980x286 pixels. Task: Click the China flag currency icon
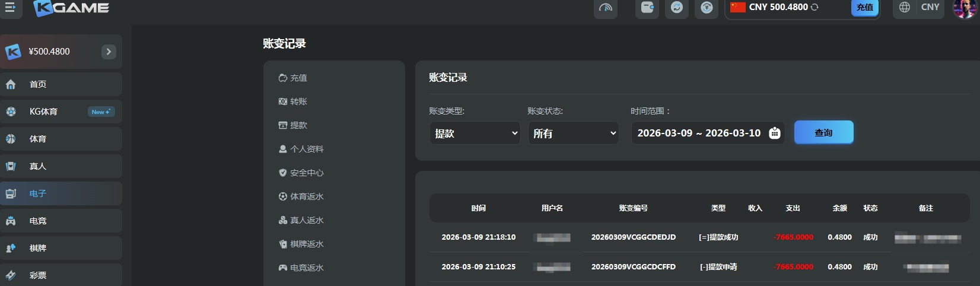738,7
